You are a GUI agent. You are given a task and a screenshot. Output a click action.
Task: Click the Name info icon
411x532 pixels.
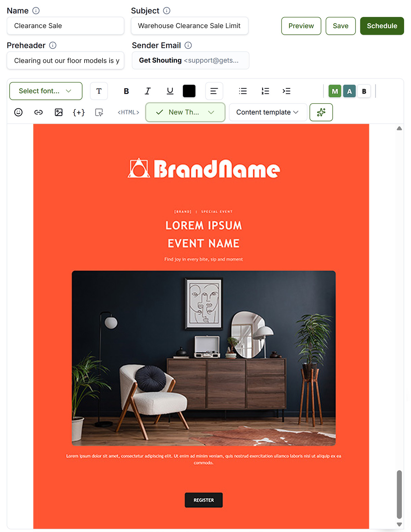click(x=36, y=11)
